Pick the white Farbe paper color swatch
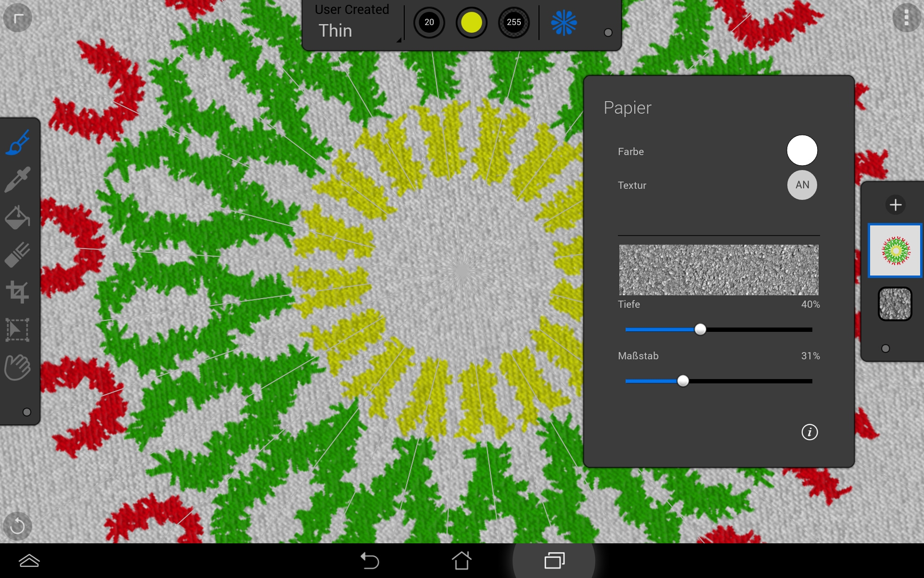 (x=802, y=150)
